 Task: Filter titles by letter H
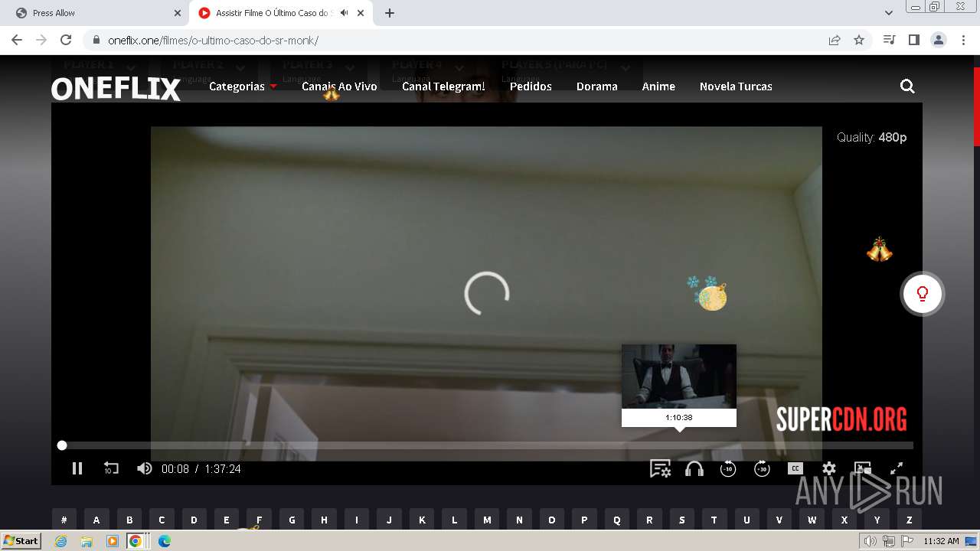point(324,520)
